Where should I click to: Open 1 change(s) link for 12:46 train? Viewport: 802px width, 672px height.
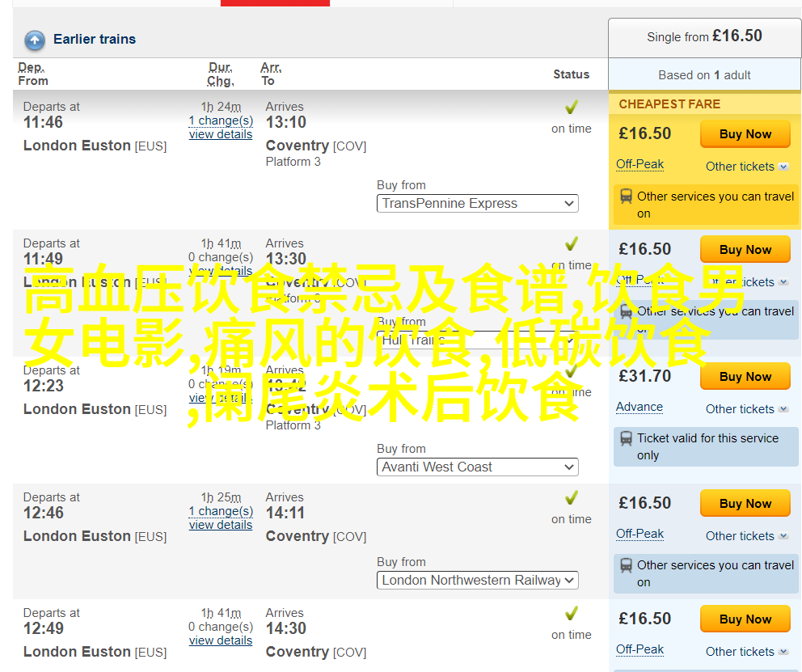221,511
